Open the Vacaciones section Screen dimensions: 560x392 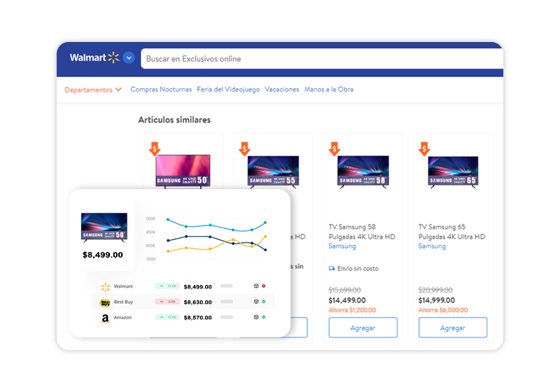282,90
